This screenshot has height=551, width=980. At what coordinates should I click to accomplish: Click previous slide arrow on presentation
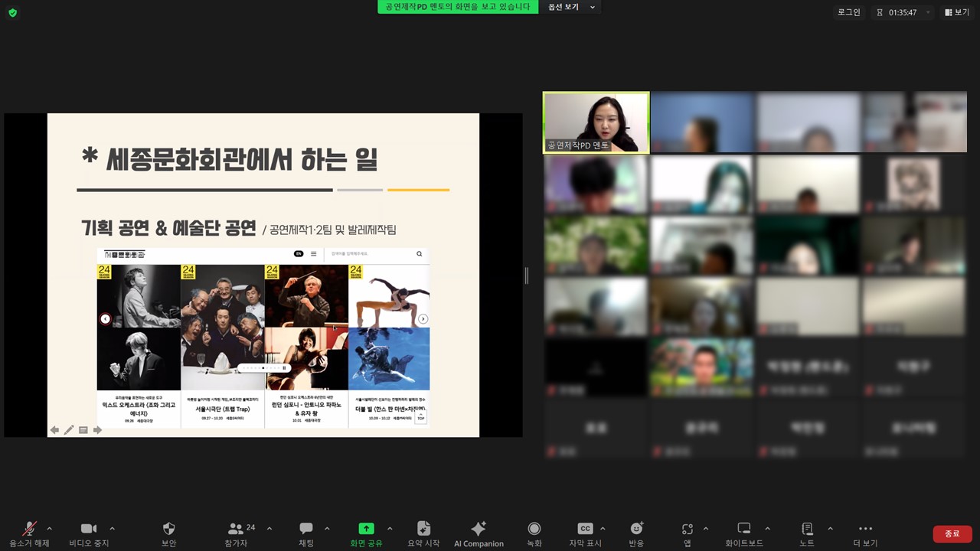point(54,430)
